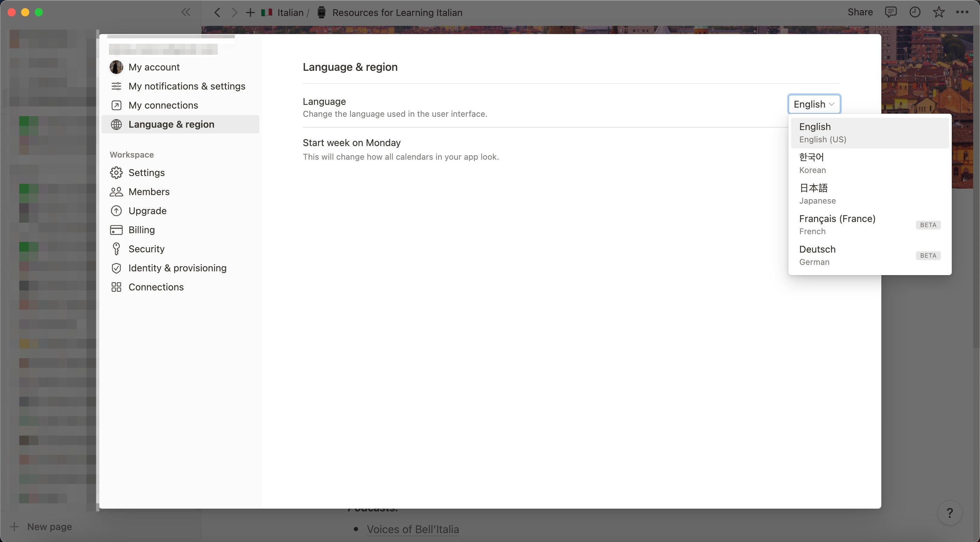Click the collapse sidebar double-chevron icon
Image resolution: width=980 pixels, height=542 pixels.
[x=186, y=12]
